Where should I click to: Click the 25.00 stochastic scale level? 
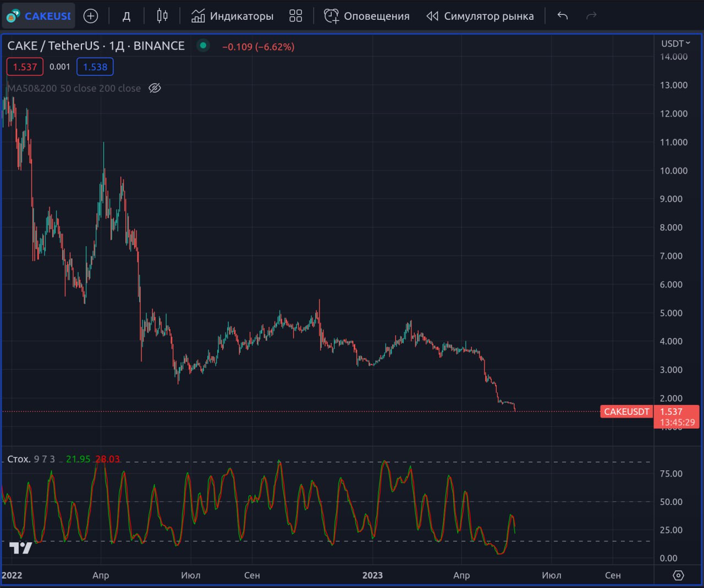click(671, 530)
